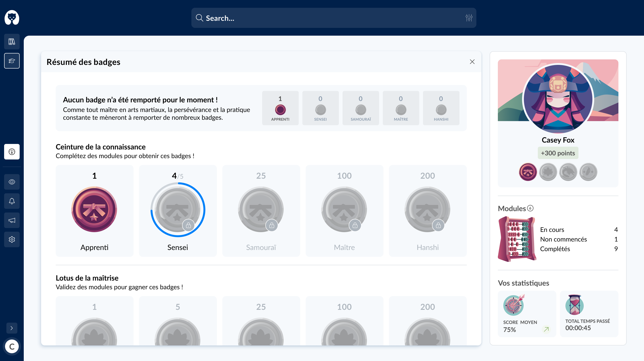The image size is (644, 361).
Task: Open the notifications bell icon
Action: tap(12, 201)
